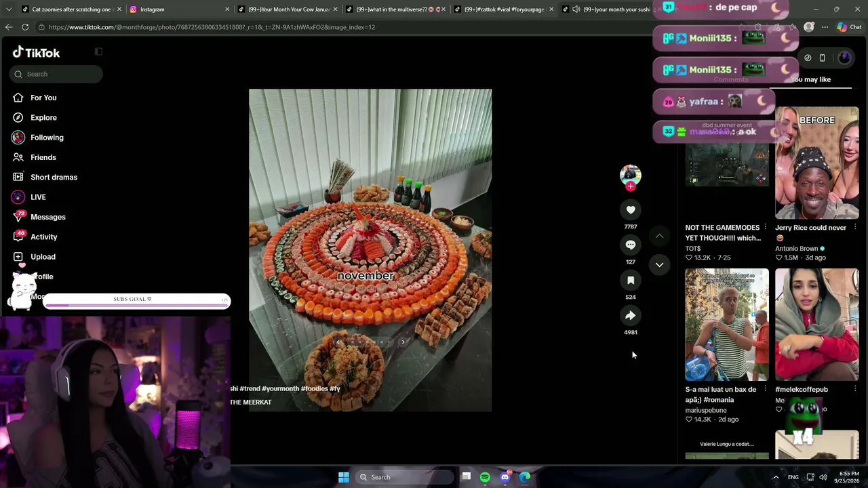Image resolution: width=868 pixels, height=488 pixels.
Task: Collapse the sidebar with panel toggle icon
Action: (98, 52)
